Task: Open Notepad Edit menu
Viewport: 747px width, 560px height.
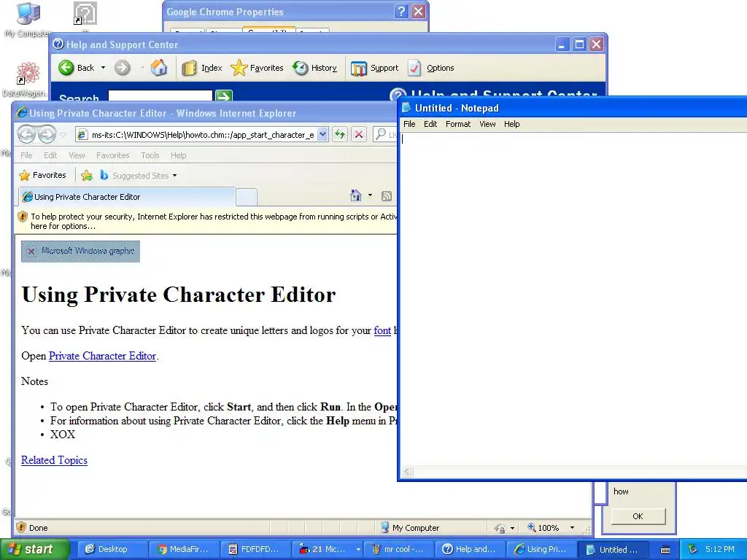Action: (430, 124)
